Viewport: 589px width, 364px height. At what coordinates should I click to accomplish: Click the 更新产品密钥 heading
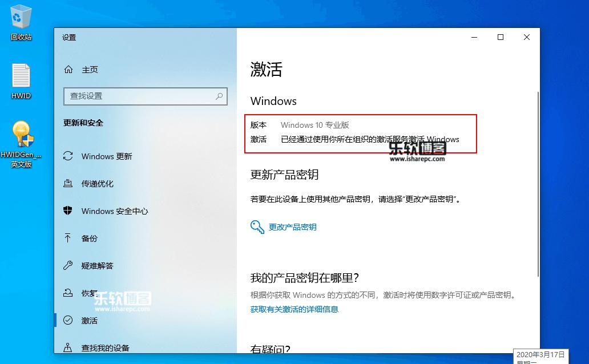pyautogui.click(x=284, y=175)
